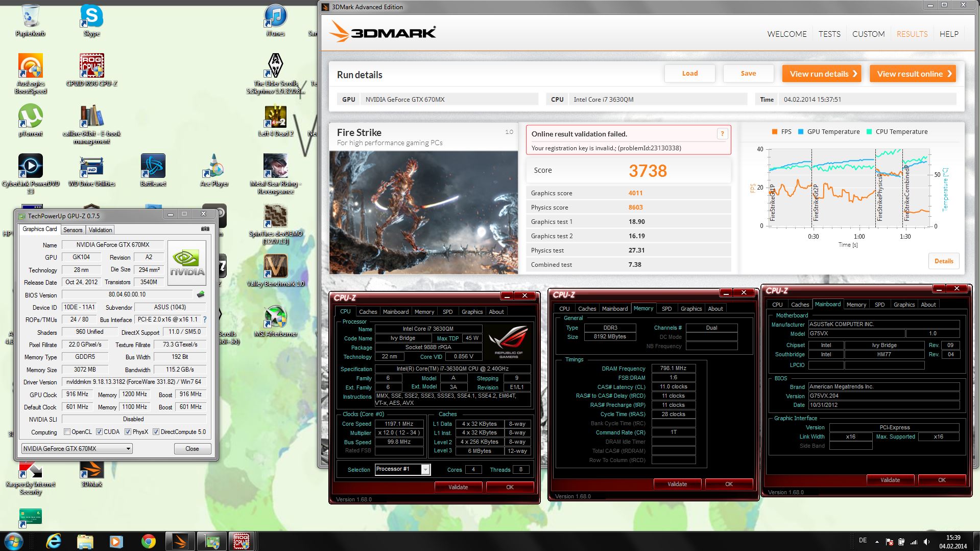The image size is (980, 551).
Task: Launch the iTunes desktop shortcut
Action: pos(275,19)
